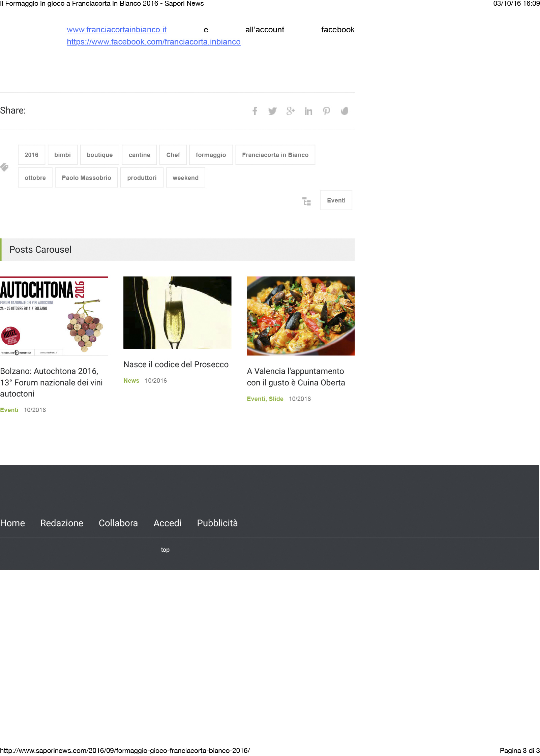Click the Franciacorta in Bianco tag
Screen dimensions: 540x756
pyautogui.click(x=275, y=155)
